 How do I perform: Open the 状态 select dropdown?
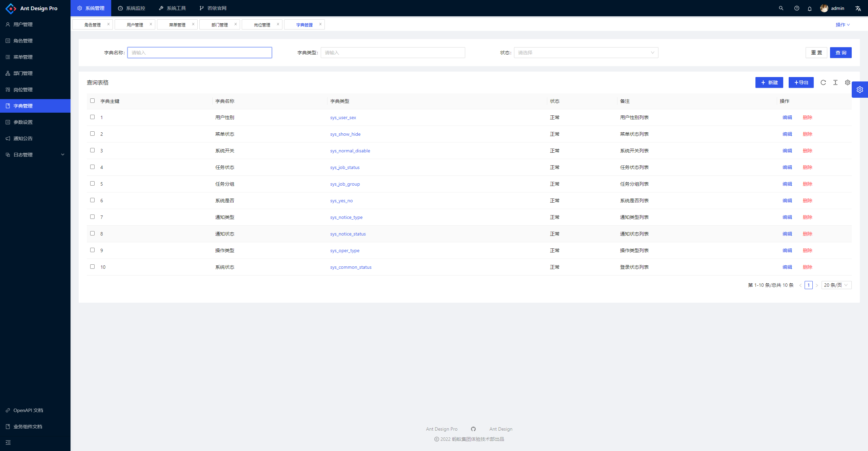[586, 53]
